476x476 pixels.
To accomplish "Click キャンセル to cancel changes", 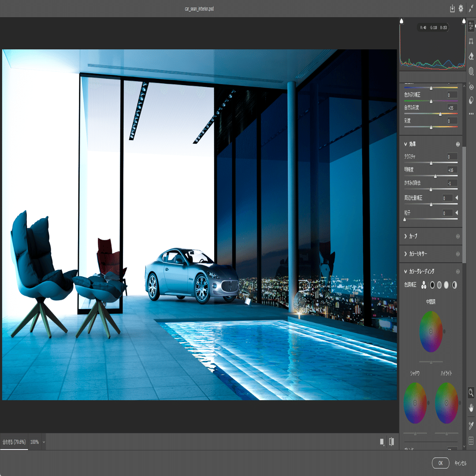I will click(x=460, y=463).
